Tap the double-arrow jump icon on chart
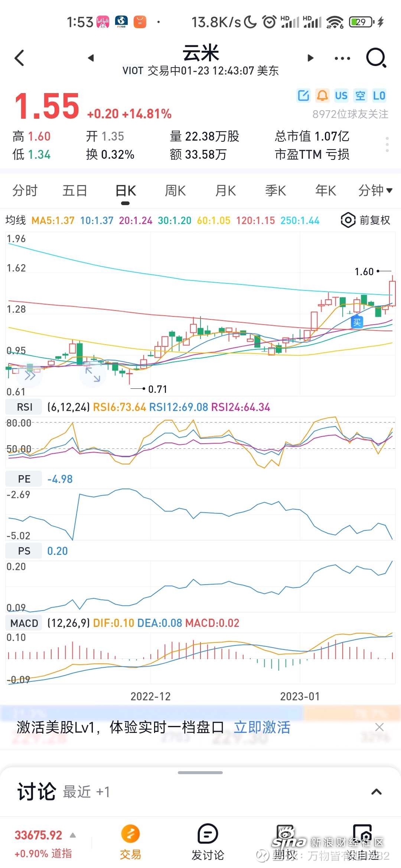The image size is (401, 868). 30,375
